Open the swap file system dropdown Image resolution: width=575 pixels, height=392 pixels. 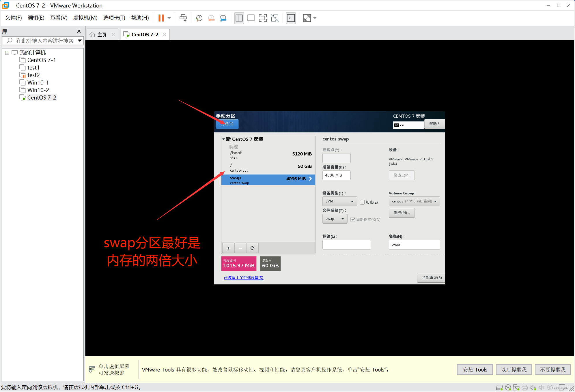tap(335, 219)
